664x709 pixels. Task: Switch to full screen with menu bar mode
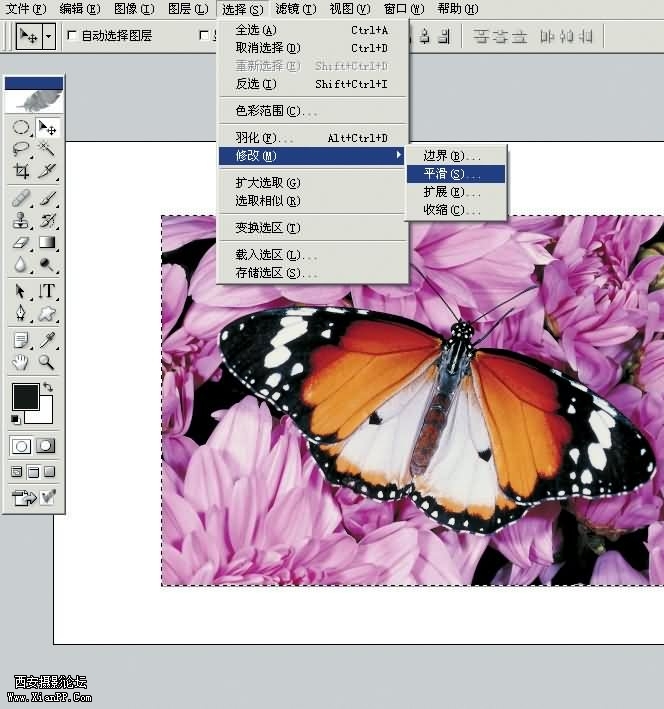[x=33, y=472]
